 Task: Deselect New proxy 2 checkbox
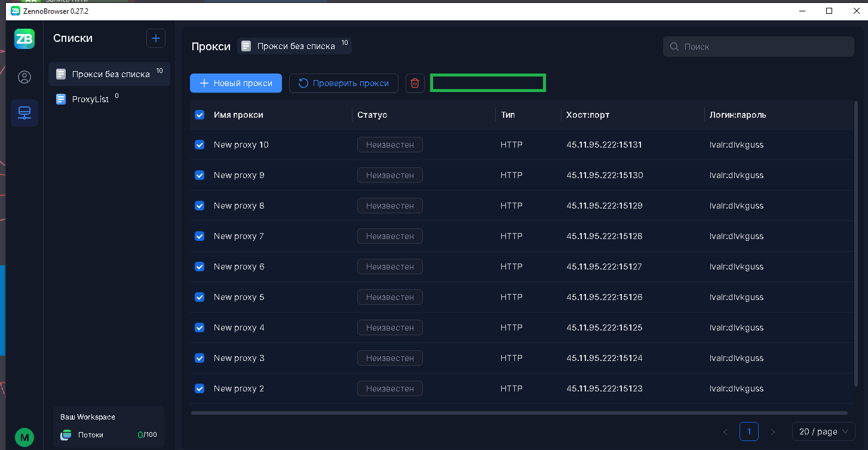[200, 388]
